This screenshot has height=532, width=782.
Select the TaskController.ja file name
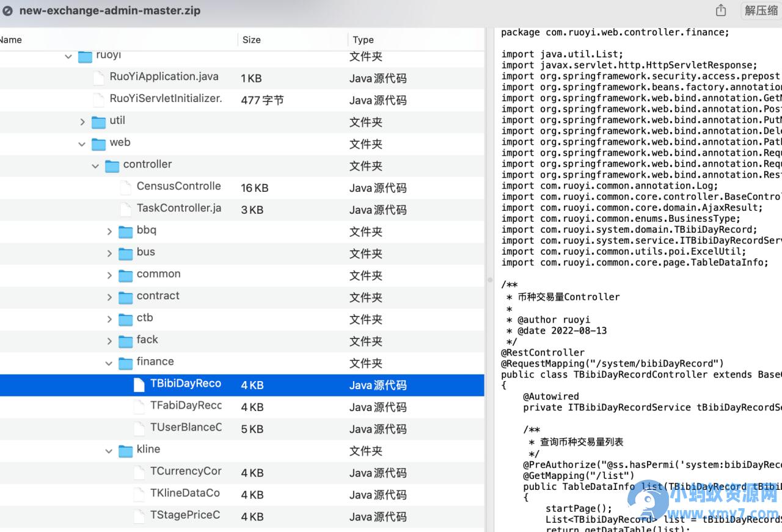tap(179, 208)
